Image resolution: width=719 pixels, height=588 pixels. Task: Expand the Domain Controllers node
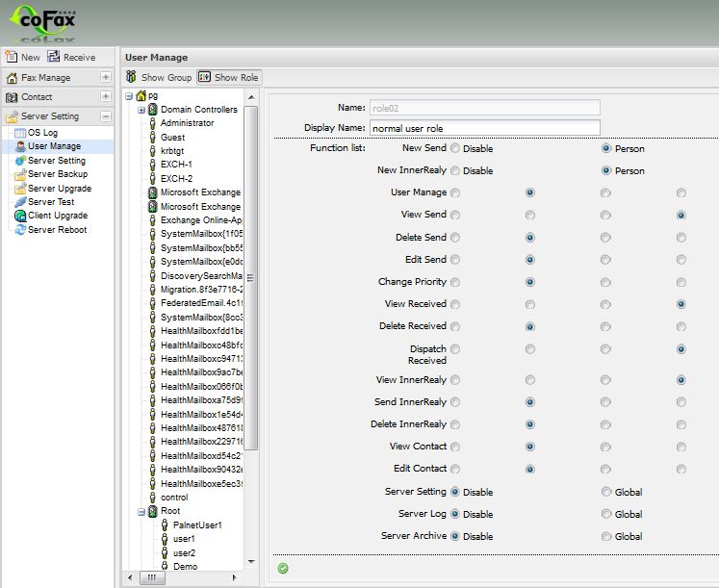coord(141,110)
